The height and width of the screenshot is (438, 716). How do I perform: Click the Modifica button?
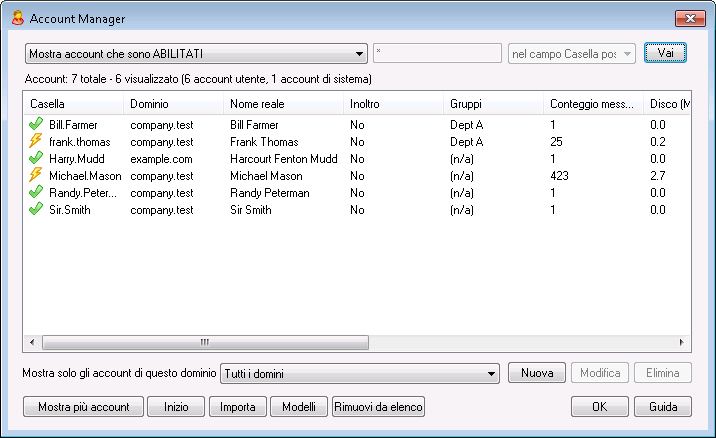tap(600, 373)
